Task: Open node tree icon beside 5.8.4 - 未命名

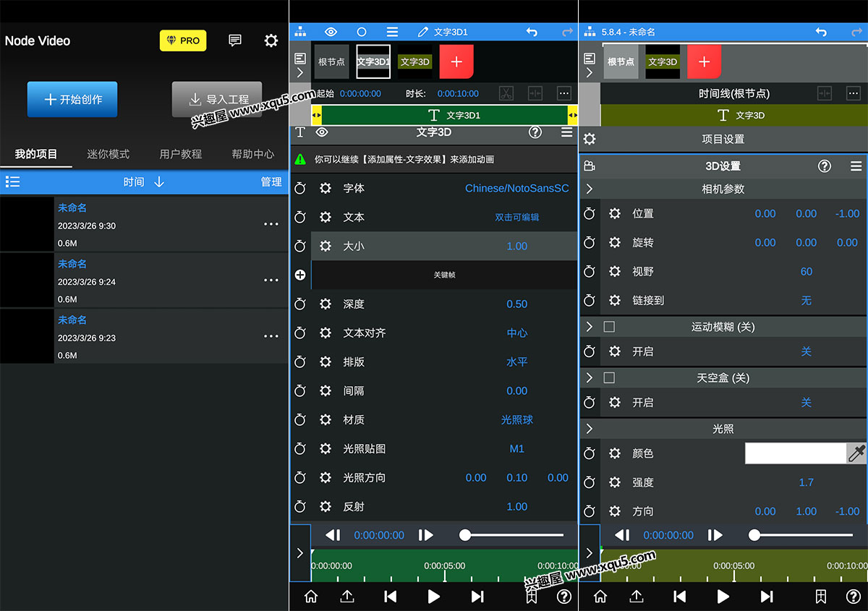Action: [590, 32]
